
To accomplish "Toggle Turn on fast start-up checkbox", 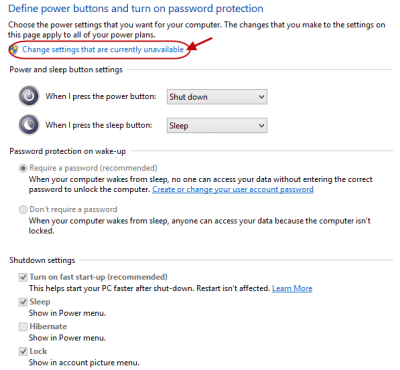I will click(23, 277).
